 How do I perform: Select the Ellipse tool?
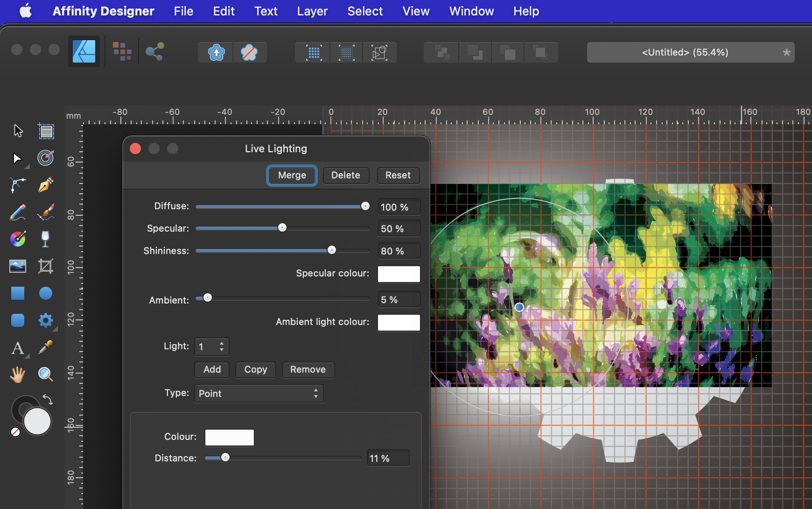click(46, 293)
